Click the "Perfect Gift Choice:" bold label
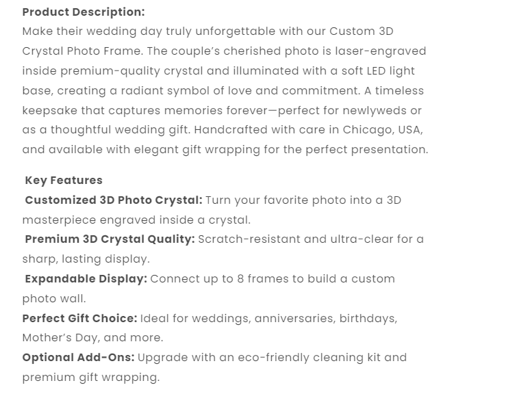The height and width of the screenshot is (396, 532). (x=79, y=318)
